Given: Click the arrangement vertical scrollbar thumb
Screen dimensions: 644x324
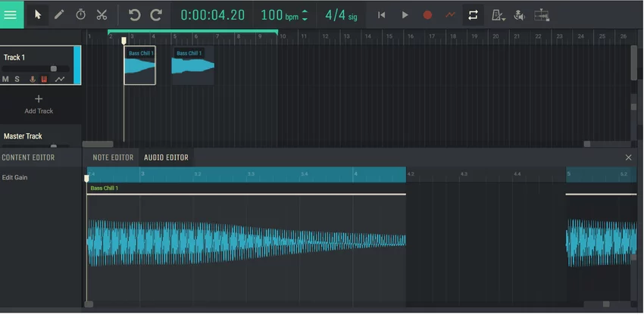Looking at the screenshot, I should coord(633,63).
